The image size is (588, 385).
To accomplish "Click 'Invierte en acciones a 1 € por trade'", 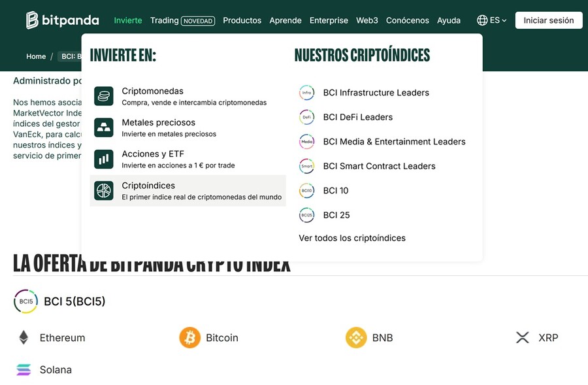I will 178,165.
